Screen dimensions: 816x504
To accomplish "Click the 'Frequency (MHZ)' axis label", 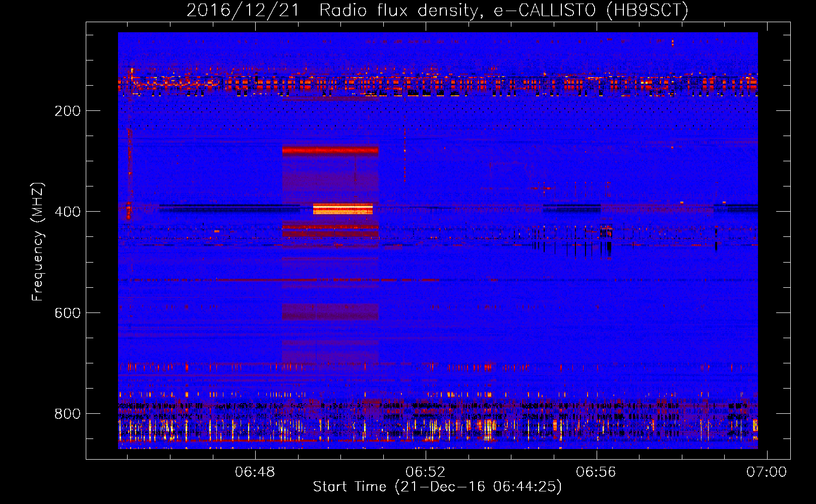I will [38, 242].
